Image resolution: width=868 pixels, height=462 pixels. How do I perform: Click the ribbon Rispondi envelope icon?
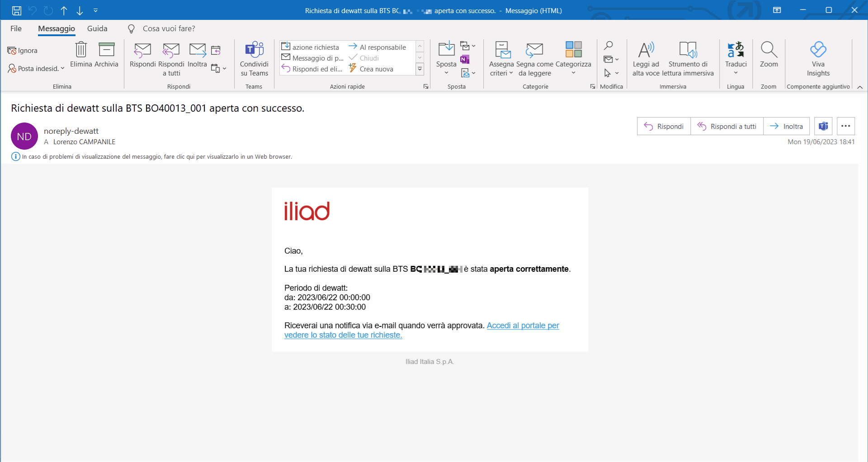point(142,55)
